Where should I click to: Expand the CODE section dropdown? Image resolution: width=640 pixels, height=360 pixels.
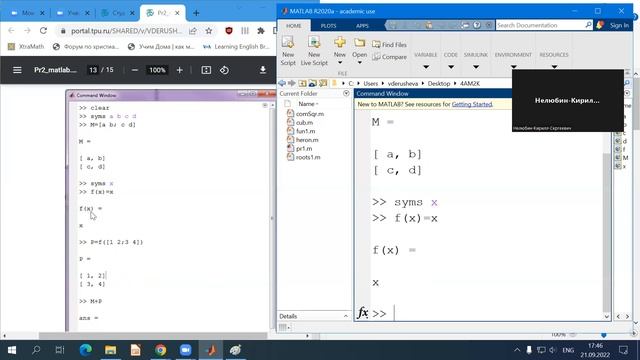pyautogui.click(x=451, y=67)
